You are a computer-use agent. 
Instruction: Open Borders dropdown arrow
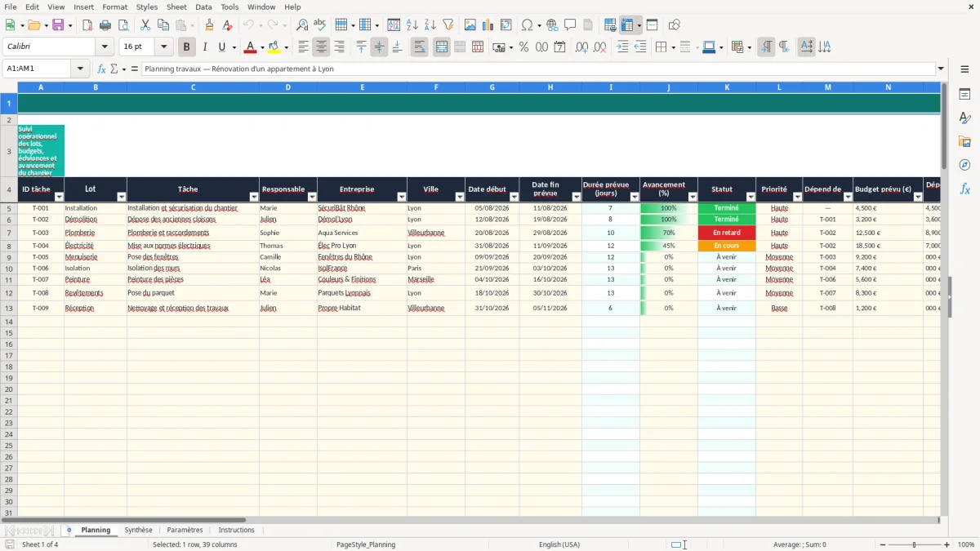(x=675, y=47)
